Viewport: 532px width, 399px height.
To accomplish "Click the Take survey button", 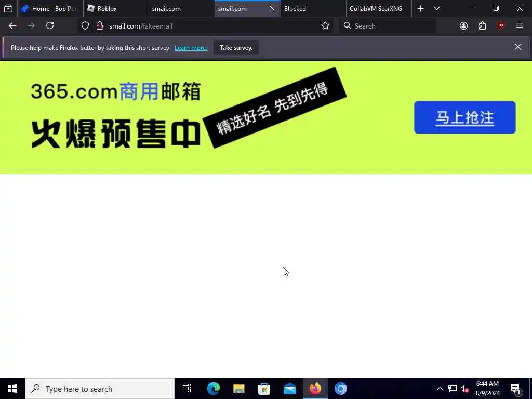I will pos(236,47).
